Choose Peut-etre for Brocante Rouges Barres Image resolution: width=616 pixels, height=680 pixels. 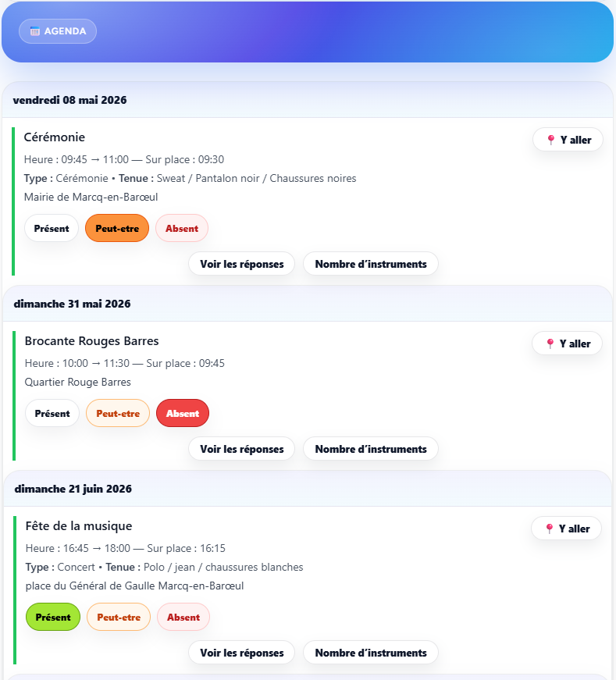tap(117, 414)
